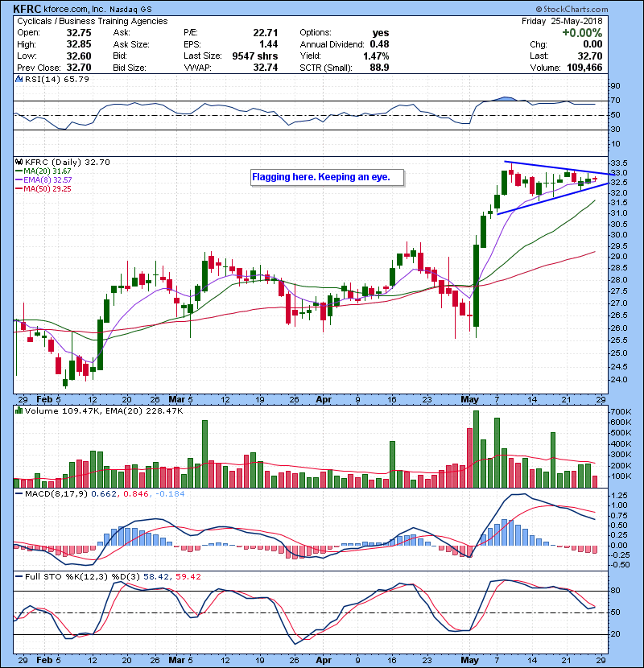Click the green MA(20) legend line marker
The width and height of the screenshot is (644, 668).
click(x=19, y=171)
